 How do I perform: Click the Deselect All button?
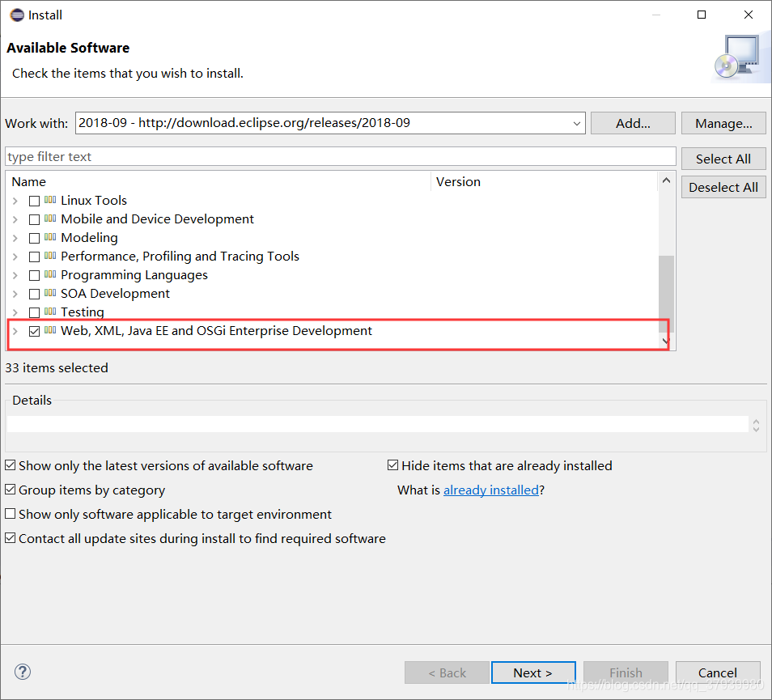click(x=723, y=187)
